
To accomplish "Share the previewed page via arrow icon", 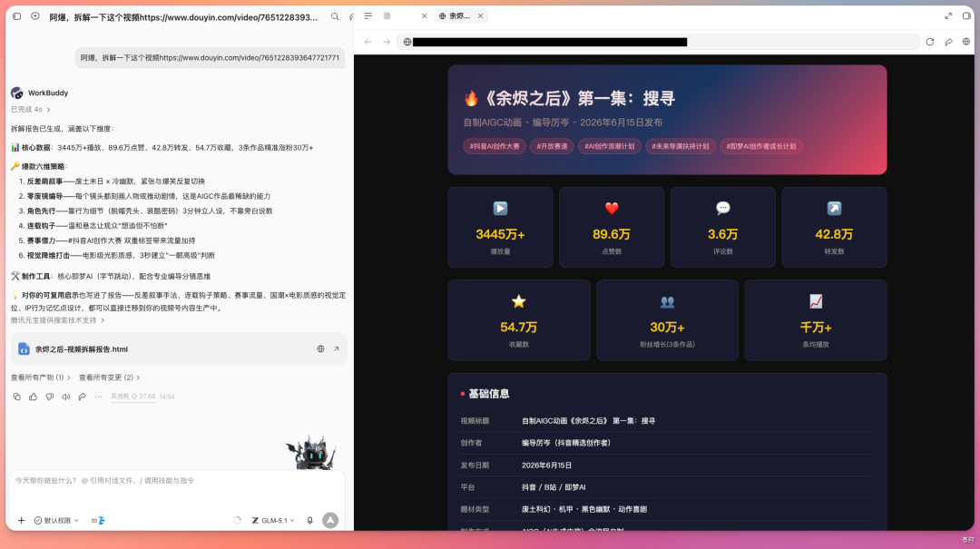I will pos(949,42).
